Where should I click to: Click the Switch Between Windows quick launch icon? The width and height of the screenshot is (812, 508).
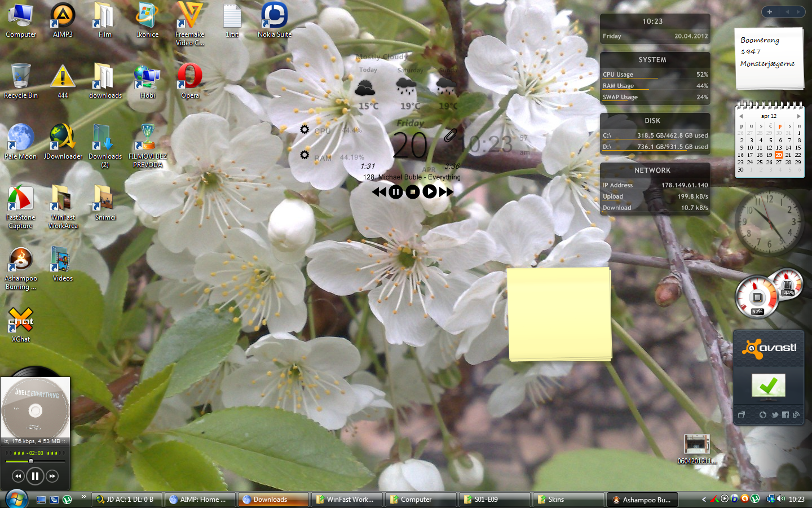(x=54, y=500)
